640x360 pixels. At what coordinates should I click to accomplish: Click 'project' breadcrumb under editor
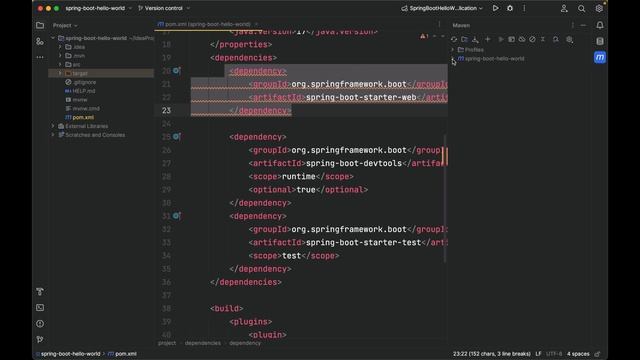click(x=167, y=343)
